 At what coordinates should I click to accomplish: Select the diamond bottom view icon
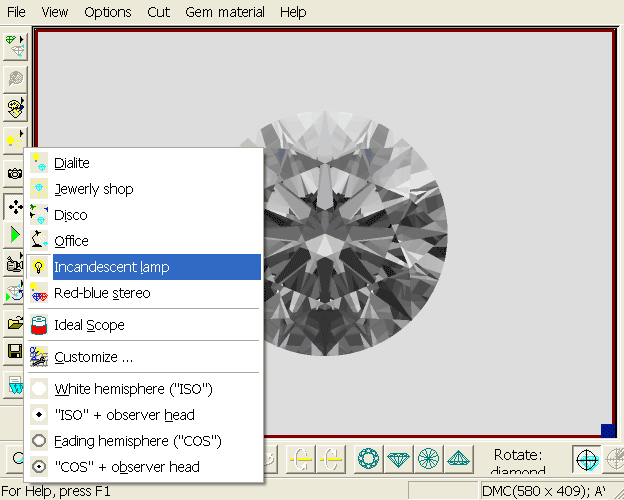[x=427, y=459]
